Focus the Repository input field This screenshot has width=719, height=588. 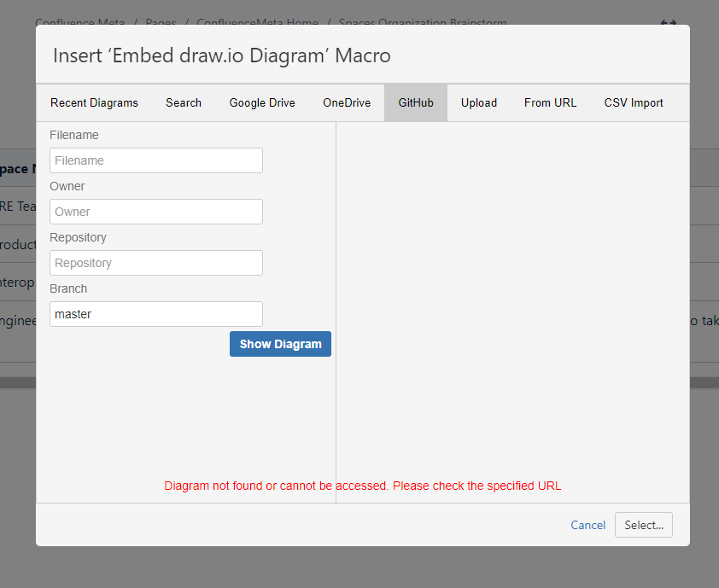(156, 263)
